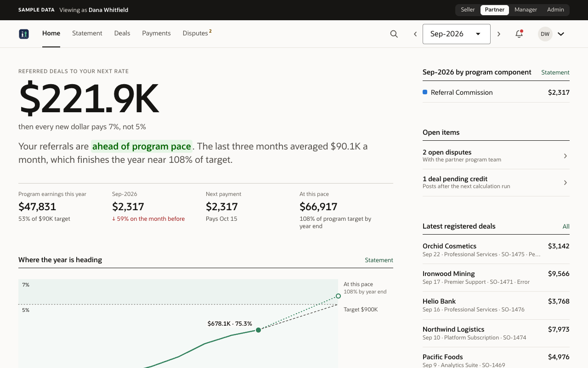Image resolution: width=588 pixels, height=368 pixels.
Task: Open the Orchid Cosmetics deal
Action: 496,250
